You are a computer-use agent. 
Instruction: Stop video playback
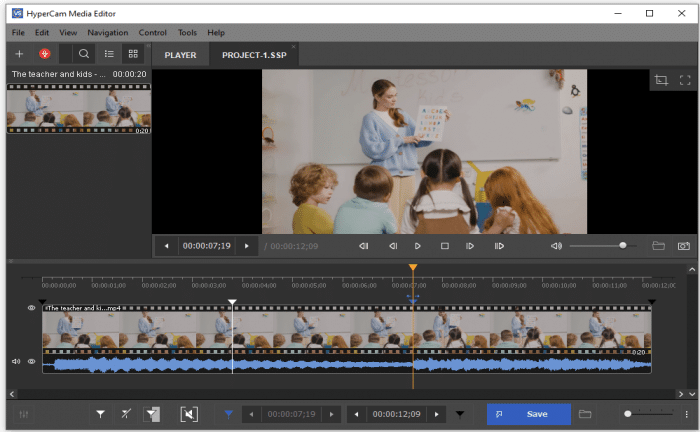pos(445,246)
